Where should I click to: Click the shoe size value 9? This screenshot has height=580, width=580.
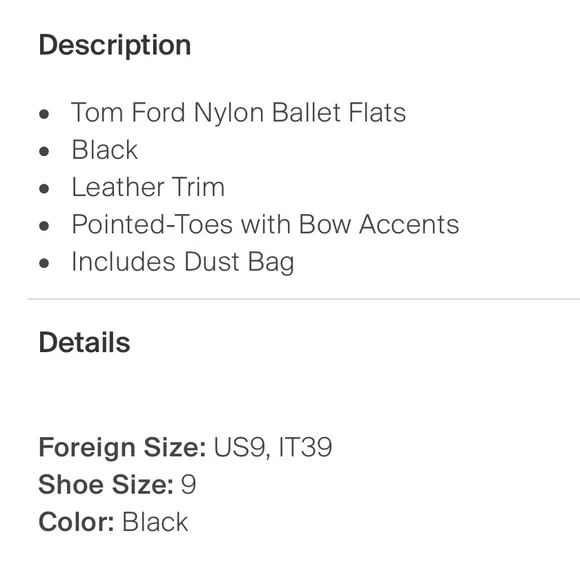(x=188, y=485)
